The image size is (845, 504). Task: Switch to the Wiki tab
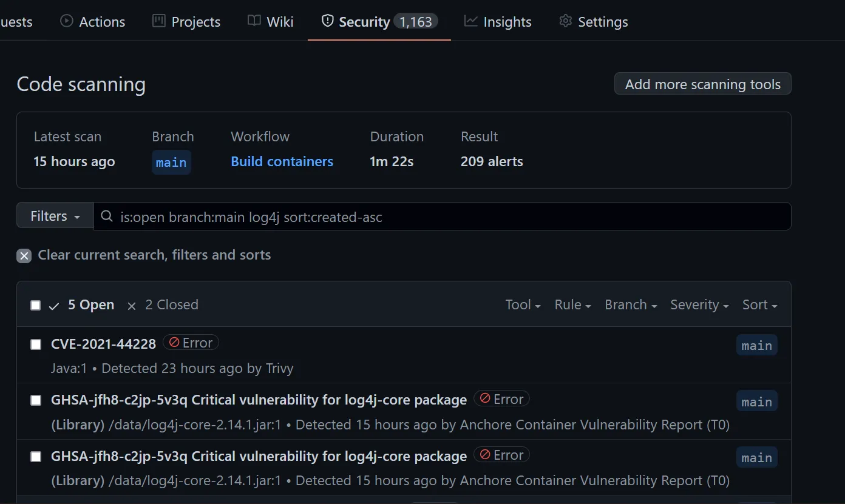[x=271, y=22]
